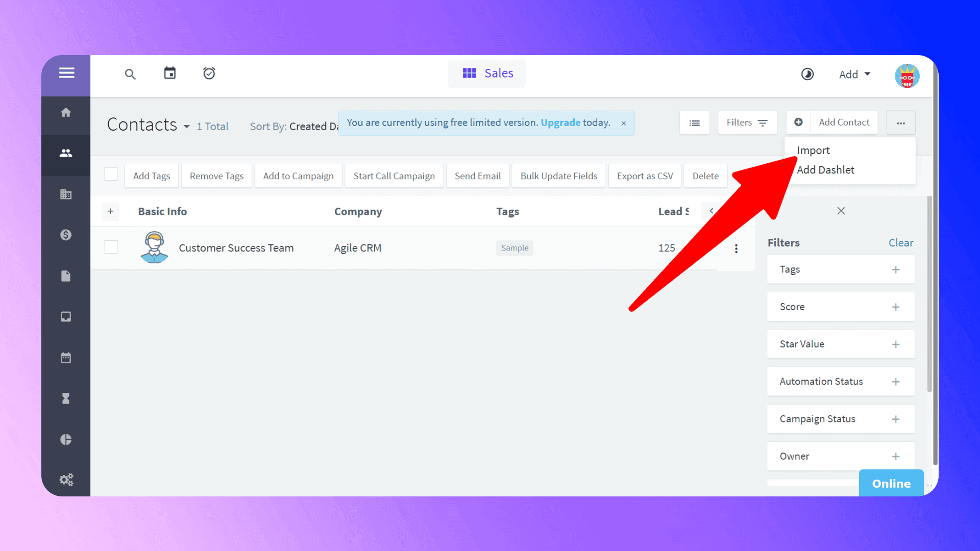
Task: Open the three-dot more options button
Action: click(901, 123)
